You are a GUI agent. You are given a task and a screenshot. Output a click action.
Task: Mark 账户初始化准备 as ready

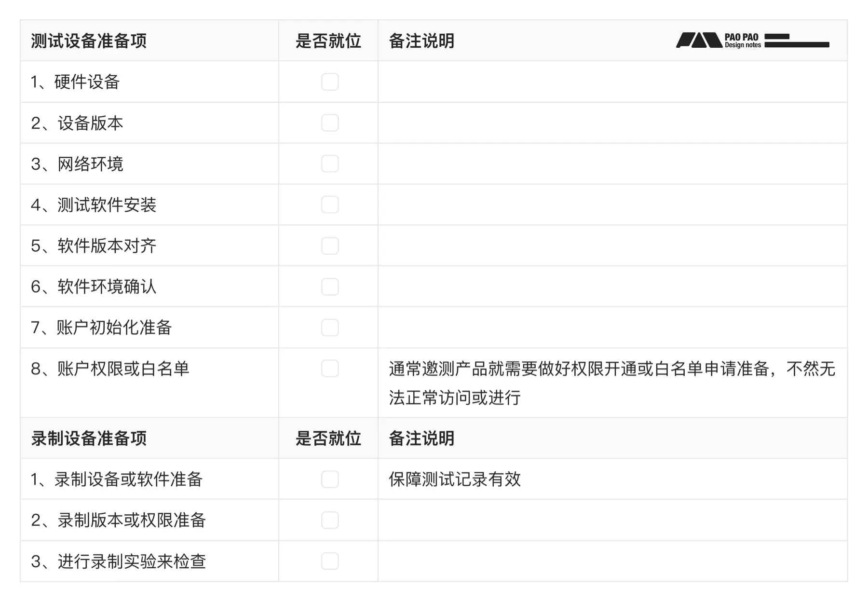tap(330, 328)
